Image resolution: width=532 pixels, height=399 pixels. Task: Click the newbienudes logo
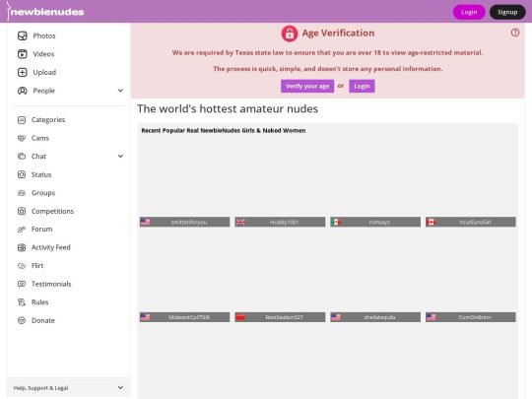coord(45,12)
